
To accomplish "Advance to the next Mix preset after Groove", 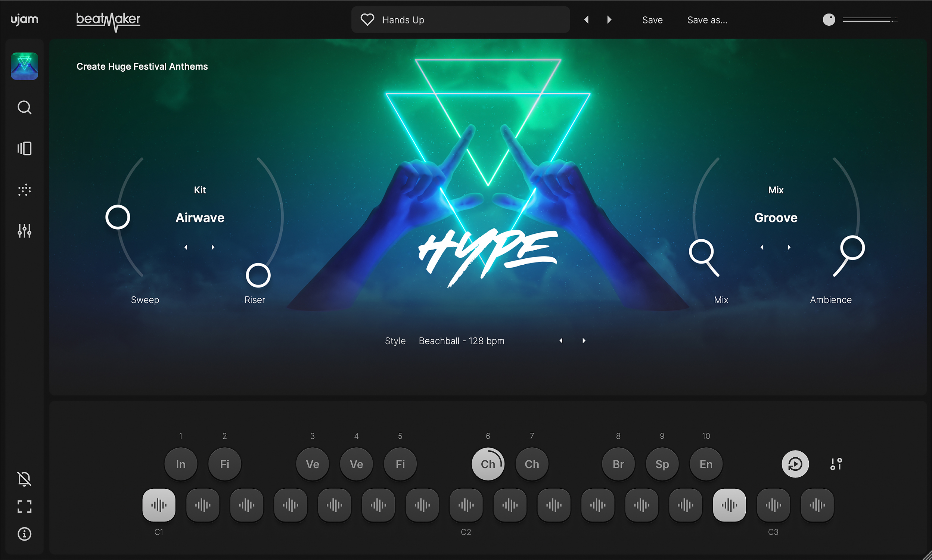I will [x=789, y=247].
